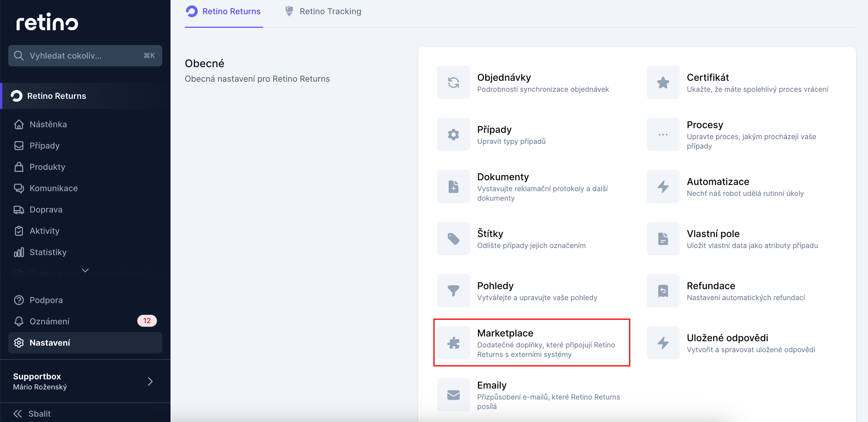
Task: Click the Marketplace puzzle piece icon
Action: (453, 343)
